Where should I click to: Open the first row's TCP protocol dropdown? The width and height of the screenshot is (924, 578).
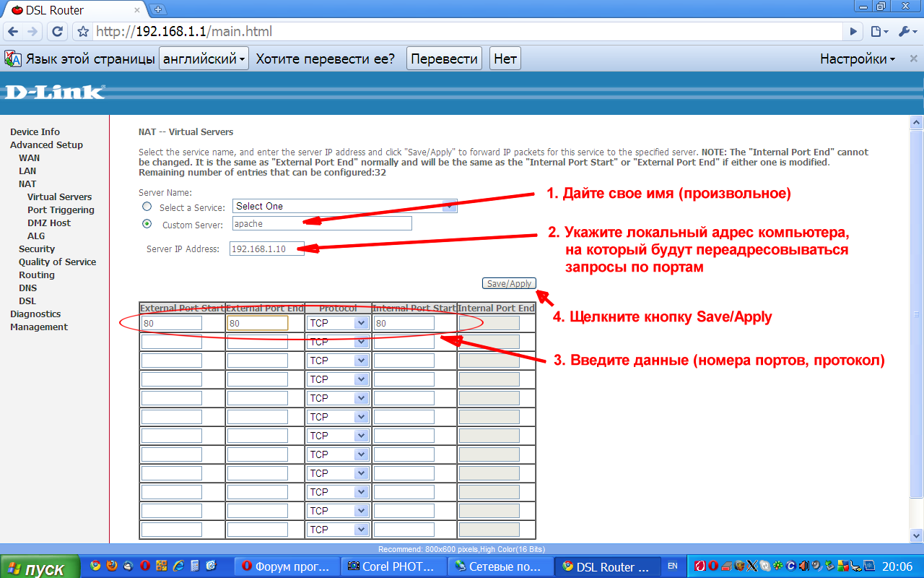338,324
